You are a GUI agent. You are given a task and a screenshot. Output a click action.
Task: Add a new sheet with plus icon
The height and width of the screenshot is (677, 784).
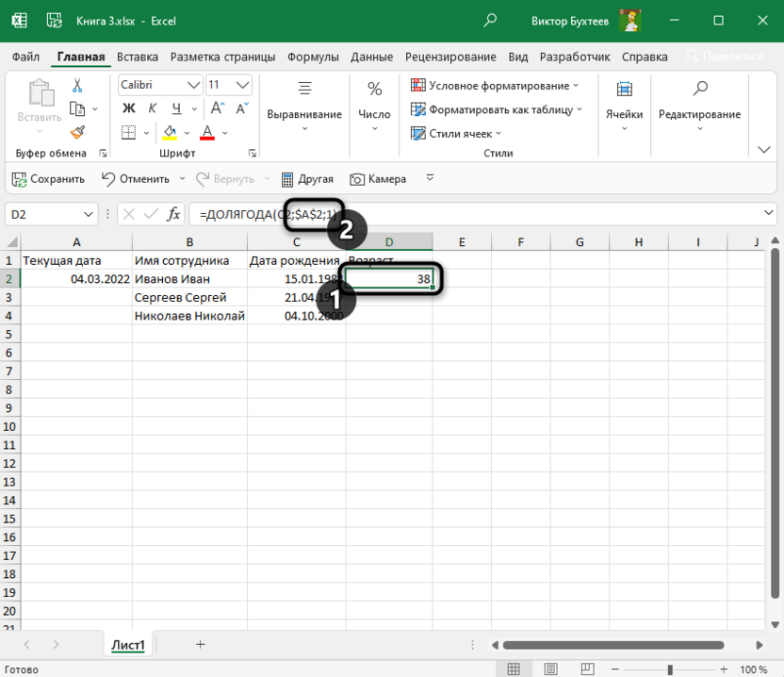pos(200,644)
